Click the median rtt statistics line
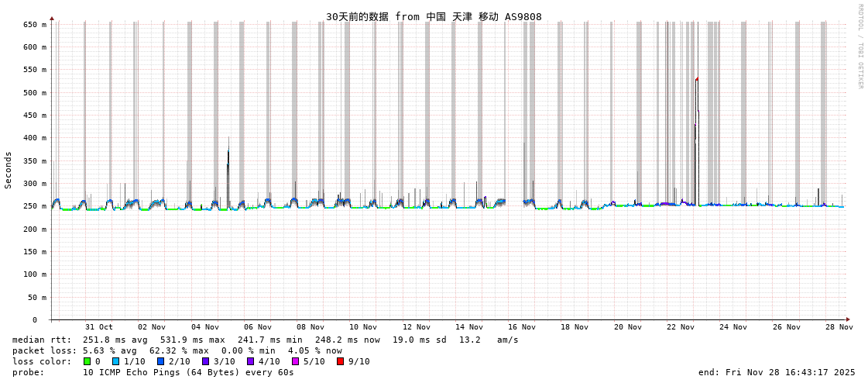The height and width of the screenshot is (383, 868). click(265, 340)
